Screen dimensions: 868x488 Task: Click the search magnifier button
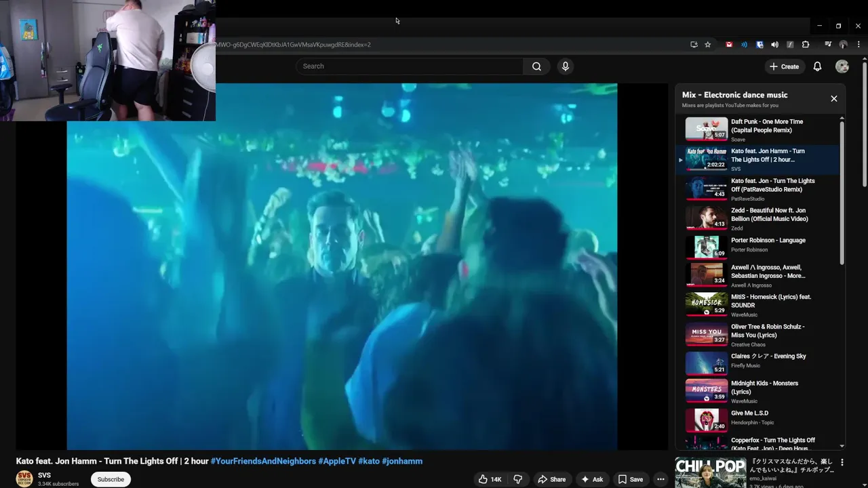[x=536, y=66]
